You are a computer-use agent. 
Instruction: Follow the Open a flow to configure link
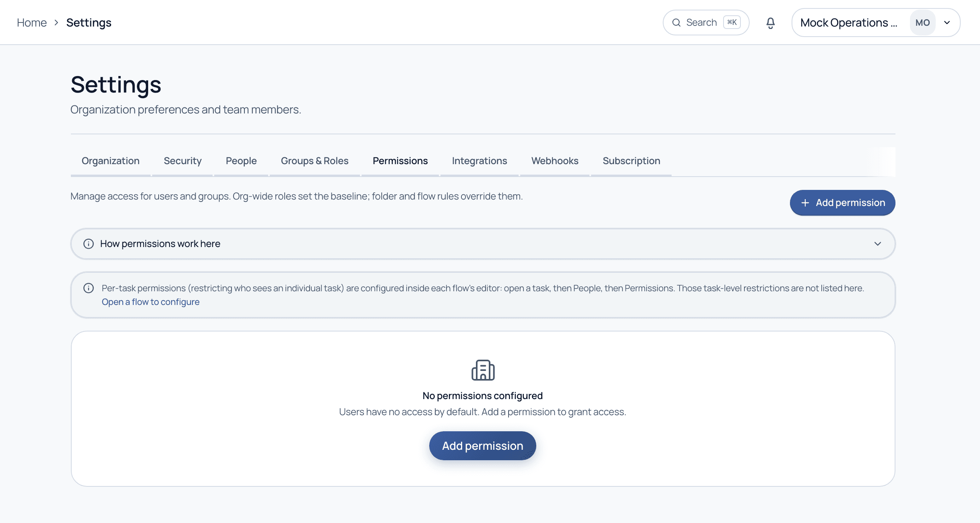(x=151, y=302)
